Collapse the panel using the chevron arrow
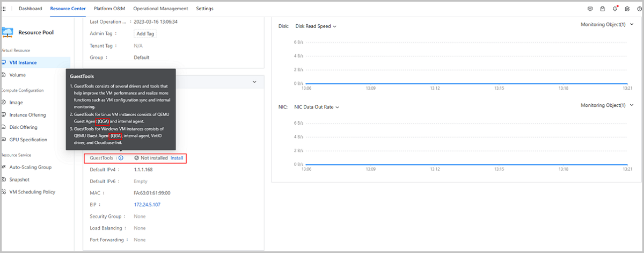This screenshot has width=644, height=253. coord(254,82)
